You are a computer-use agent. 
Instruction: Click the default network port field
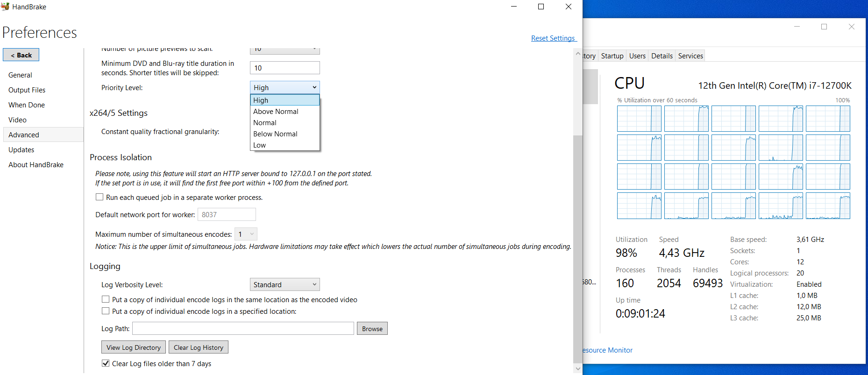tap(227, 214)
